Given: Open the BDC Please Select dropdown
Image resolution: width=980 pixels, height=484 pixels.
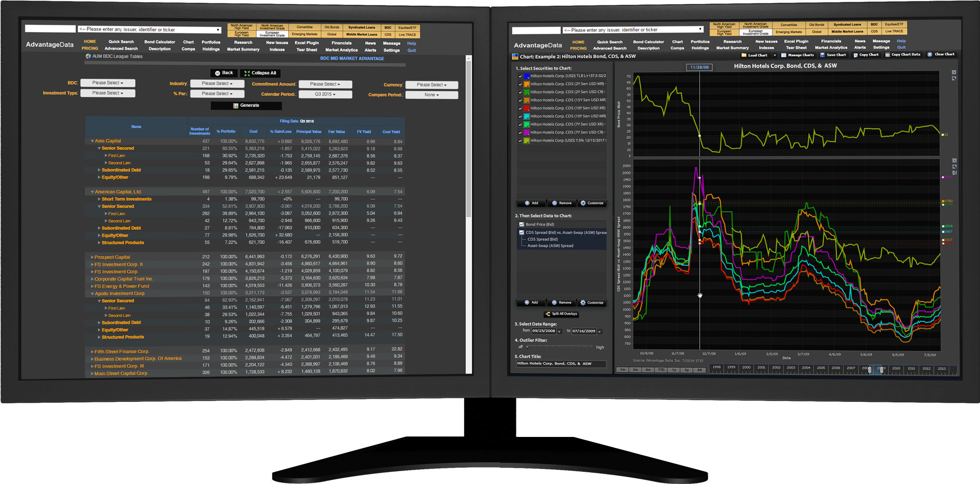Looking at the screenshot, I should [108, 83].
